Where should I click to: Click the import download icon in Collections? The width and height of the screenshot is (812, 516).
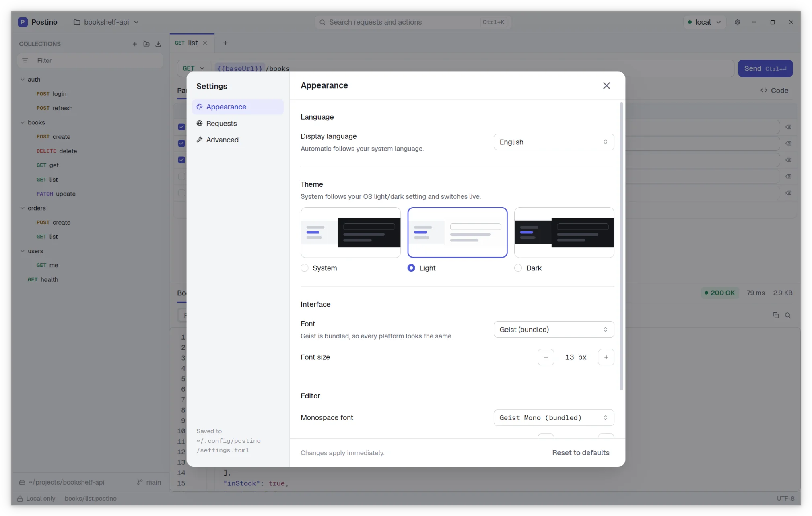click(x=158, y=44)
